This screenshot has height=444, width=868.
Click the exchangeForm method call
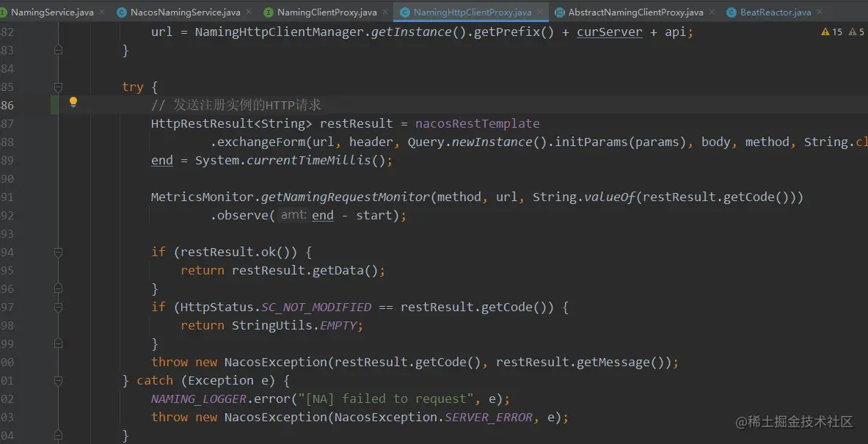coord(261,142)
